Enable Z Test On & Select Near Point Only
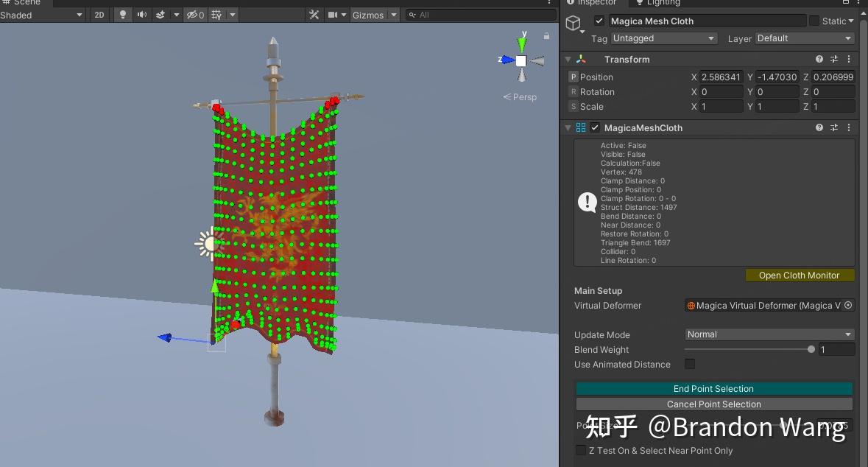This screenshot has width=868, height=467. click(x=581, y=450)
